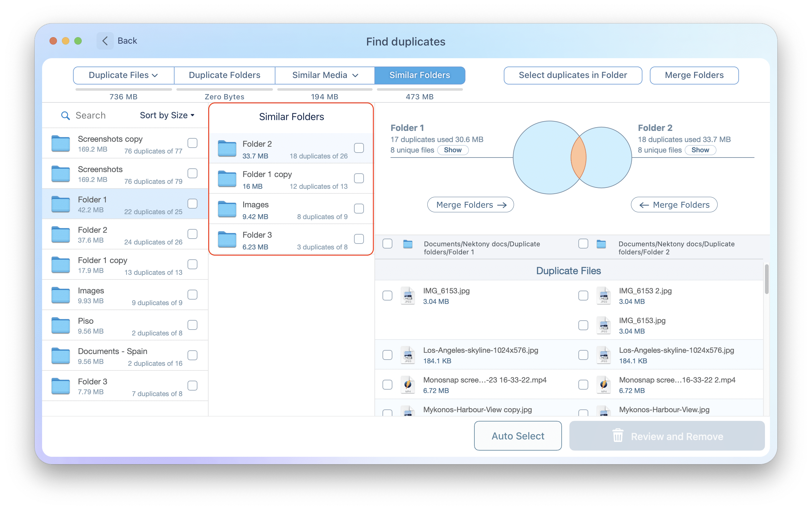Tick checkbox for Monosnap 16-33-22.mp4 in Folder 1
812x510 pixels.
pyautogui.click(x=387, y=385)
